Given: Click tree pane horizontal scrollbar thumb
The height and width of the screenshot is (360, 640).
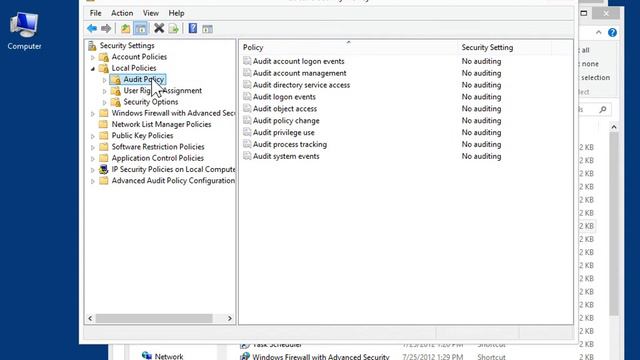Looking at the screenshot, I should (x=154, y=318).
